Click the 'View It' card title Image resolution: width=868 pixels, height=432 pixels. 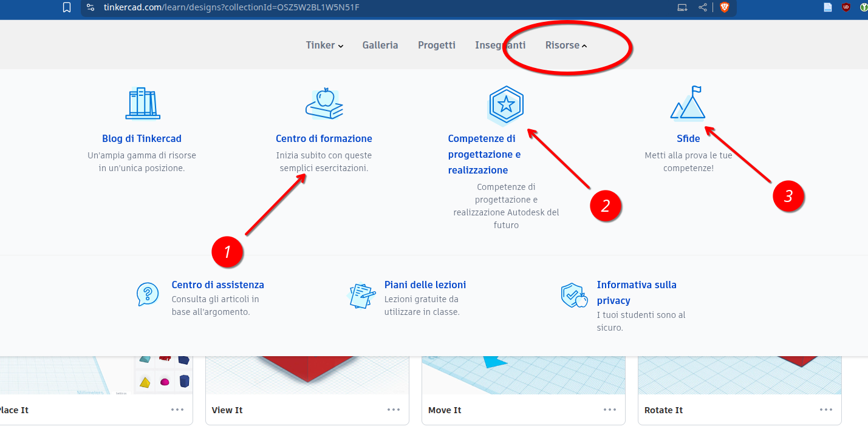click(227, 410)
